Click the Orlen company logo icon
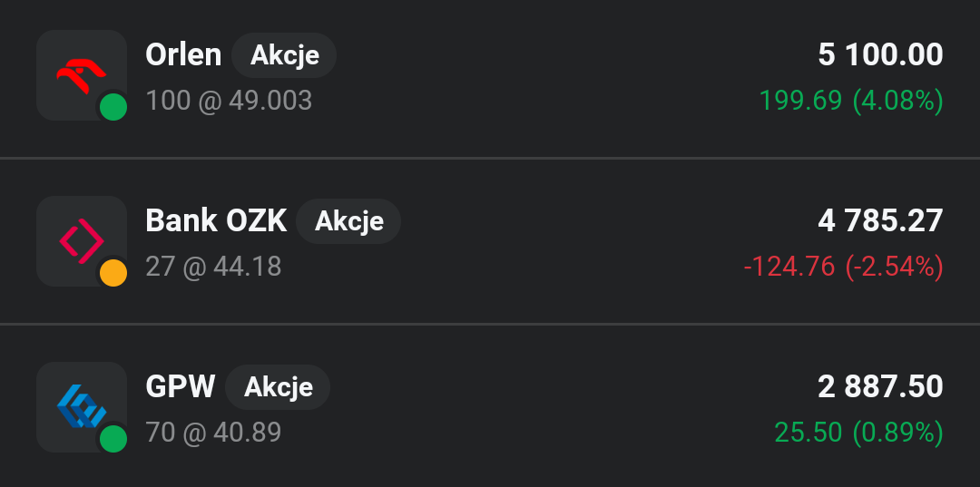The height and width of the screenshot is (487, 980). (x=81, y=73)
